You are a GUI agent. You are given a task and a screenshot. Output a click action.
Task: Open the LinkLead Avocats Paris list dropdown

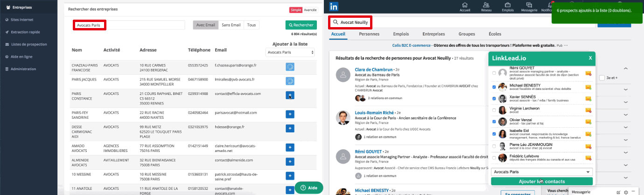coord(542,172)
